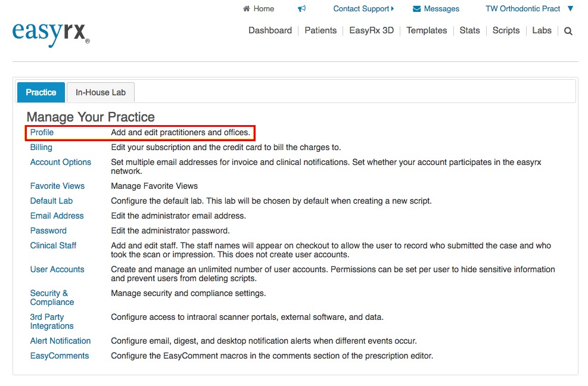The height and width of the screenshot is (386, 588).
Task: Click the Alert Notification description text
Action: (x=264, y=341)
